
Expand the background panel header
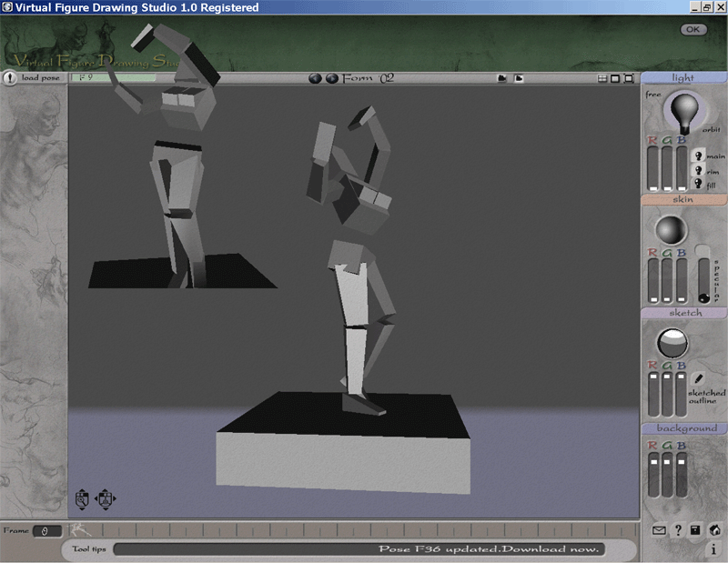pos(686,427)
